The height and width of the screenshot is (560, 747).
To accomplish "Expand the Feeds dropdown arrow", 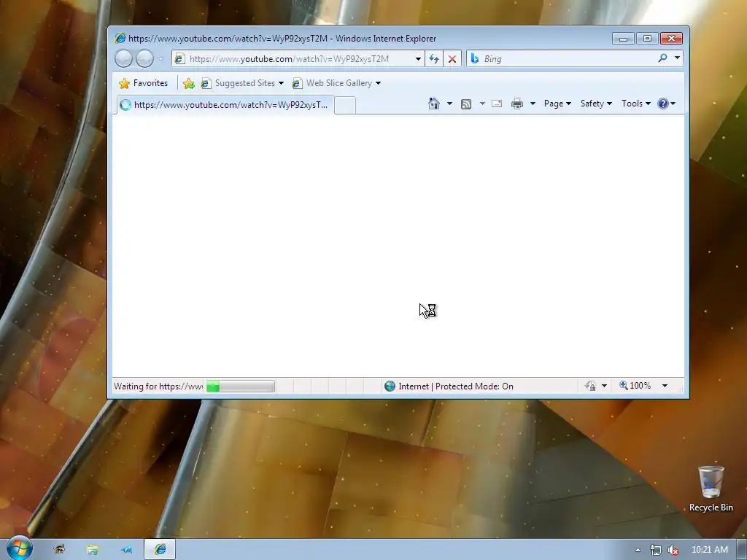I will click(x=482, y=104).
